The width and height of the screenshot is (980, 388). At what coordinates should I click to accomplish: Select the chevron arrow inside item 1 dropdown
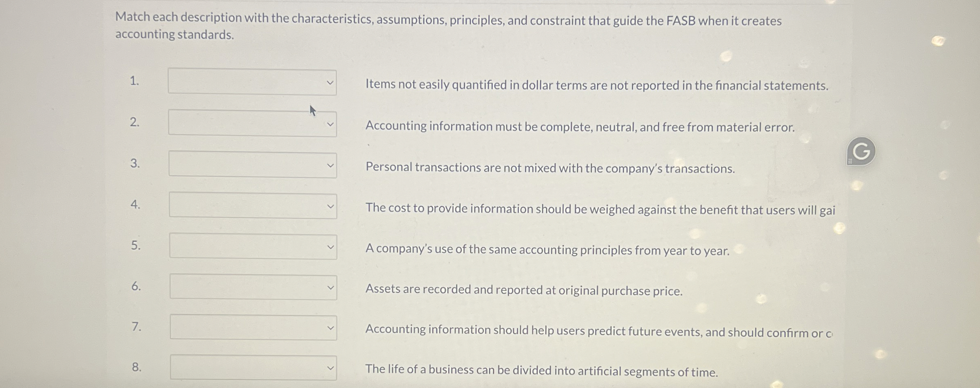tap(331, 82)
